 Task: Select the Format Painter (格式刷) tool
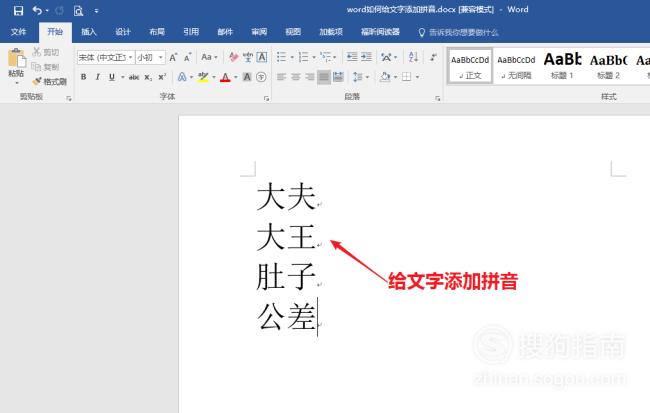[x=49, y=81]
